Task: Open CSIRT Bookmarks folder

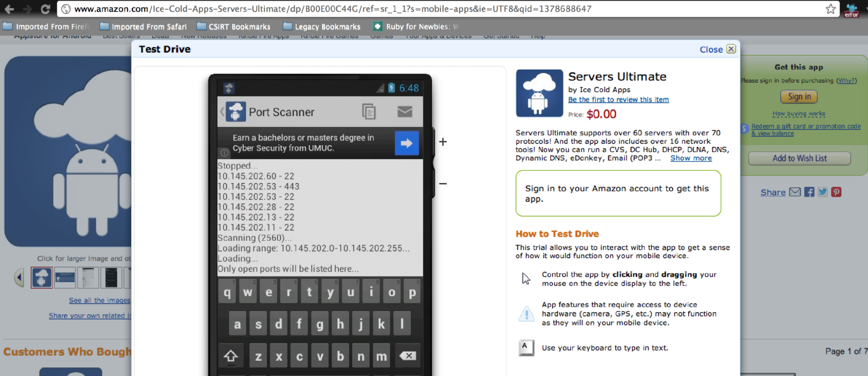Action: (x=234, y=27)
